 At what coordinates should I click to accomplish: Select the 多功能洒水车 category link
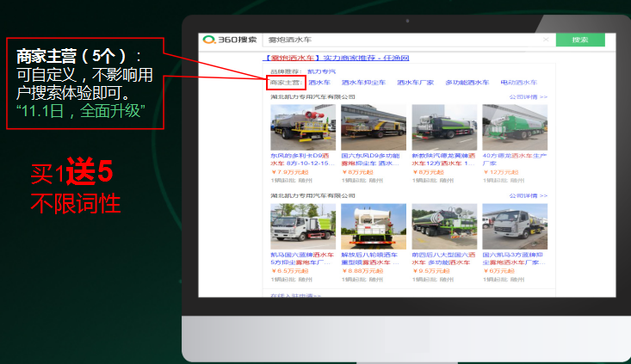[x=467, y=83]
